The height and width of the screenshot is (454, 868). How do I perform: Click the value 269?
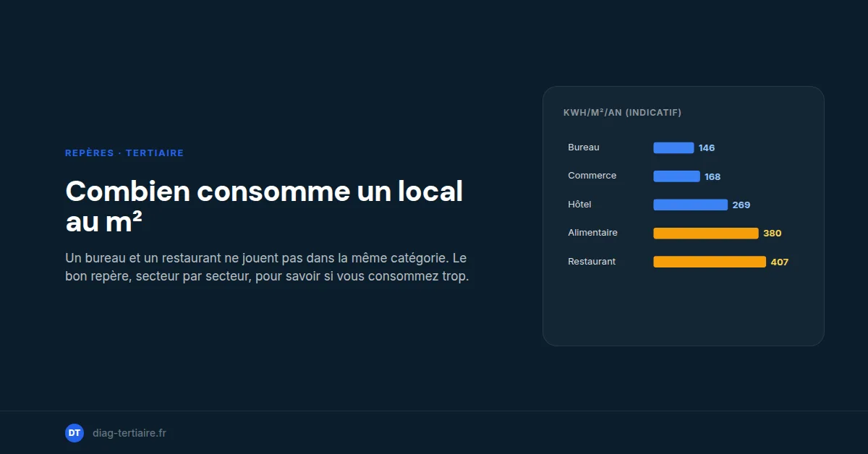741,205
